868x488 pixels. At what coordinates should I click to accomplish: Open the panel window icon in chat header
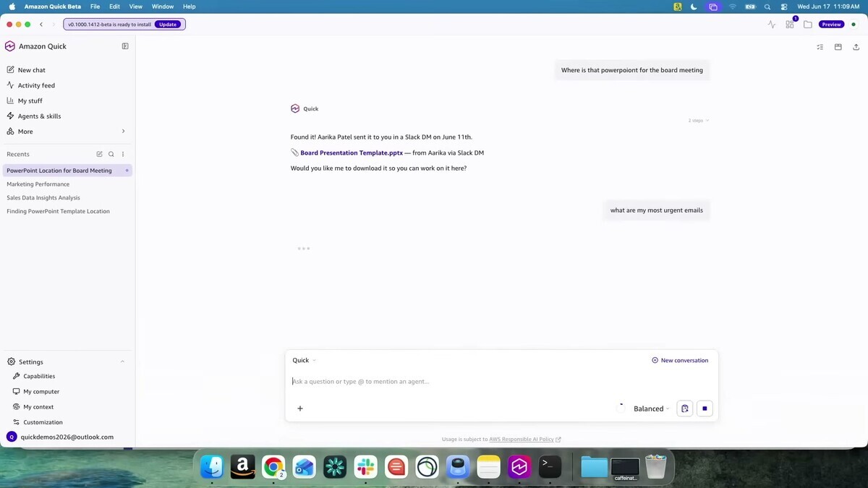838,47
